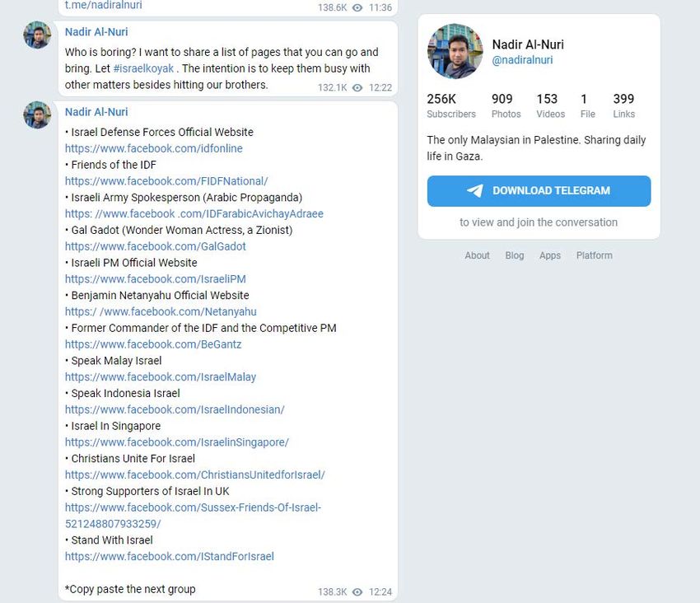
Task: Open the facebook.com/GalGadot link
Action: [156, 246]
